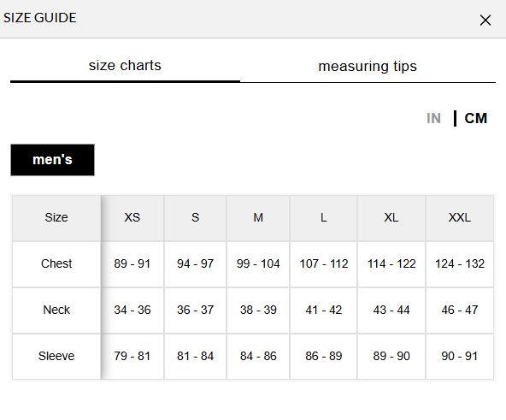This screenshot has width=506, height=420.
Task: Click the S size column header
Action: coord(195,218)
